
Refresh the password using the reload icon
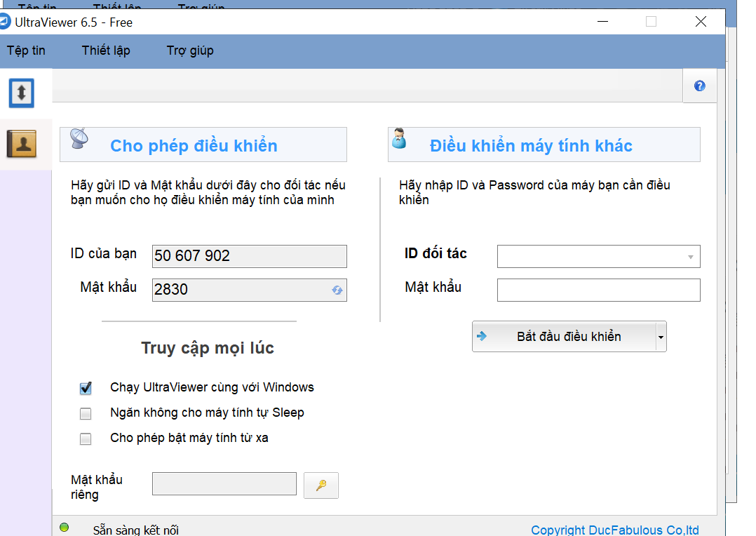tap(337, 290)
